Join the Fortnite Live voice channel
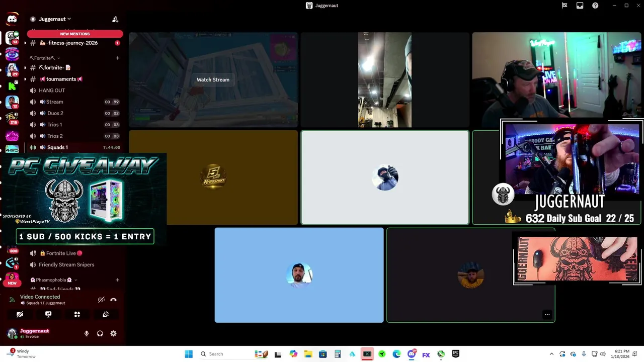 tap(75, 253)
